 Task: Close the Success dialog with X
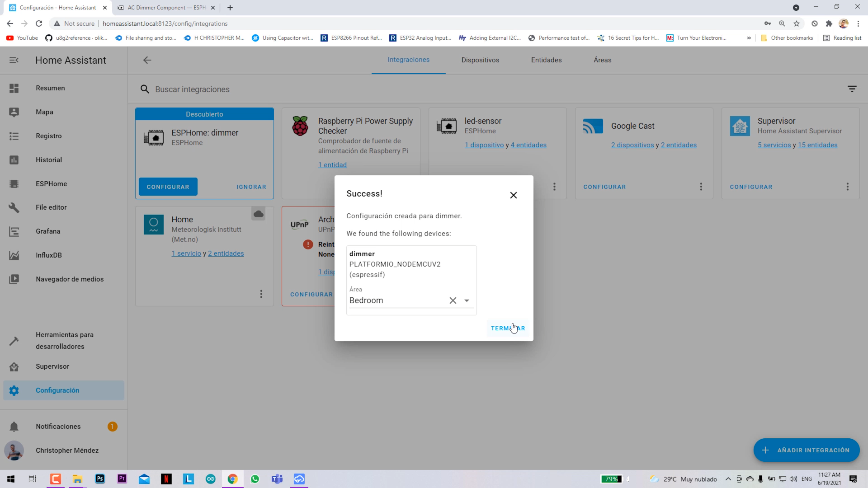(x=513, y=195)
